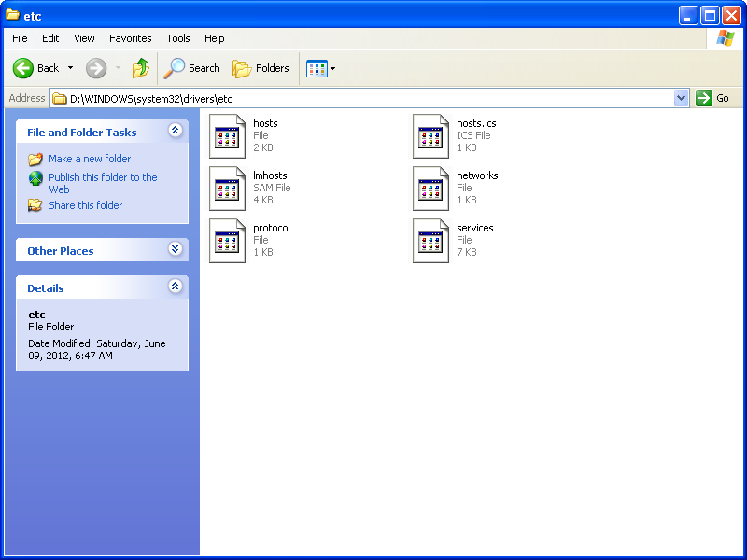Select the protocol file icon
This screenshot has width=747, height=560.
click(x=227, y=241)
